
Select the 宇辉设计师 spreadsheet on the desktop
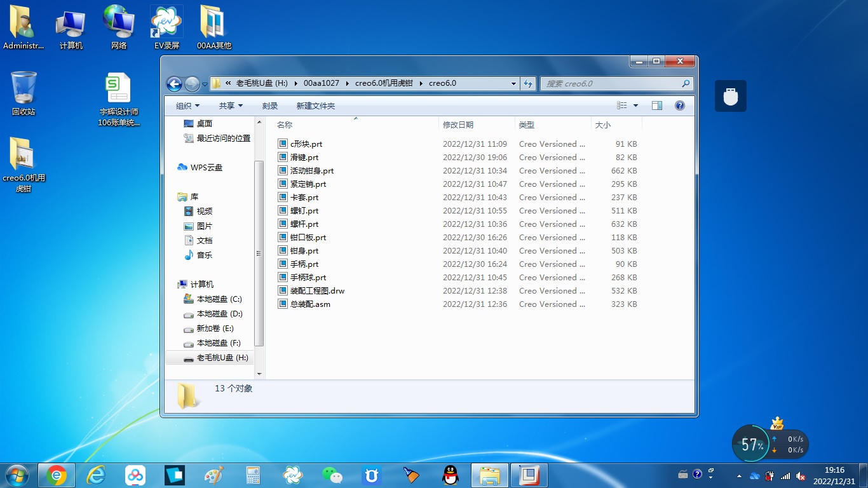point(119,100)
